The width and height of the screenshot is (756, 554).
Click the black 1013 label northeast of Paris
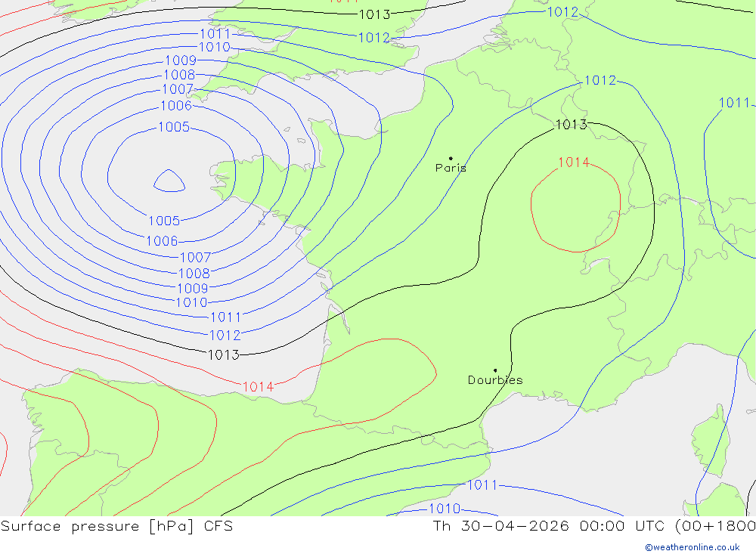[572, 125]
